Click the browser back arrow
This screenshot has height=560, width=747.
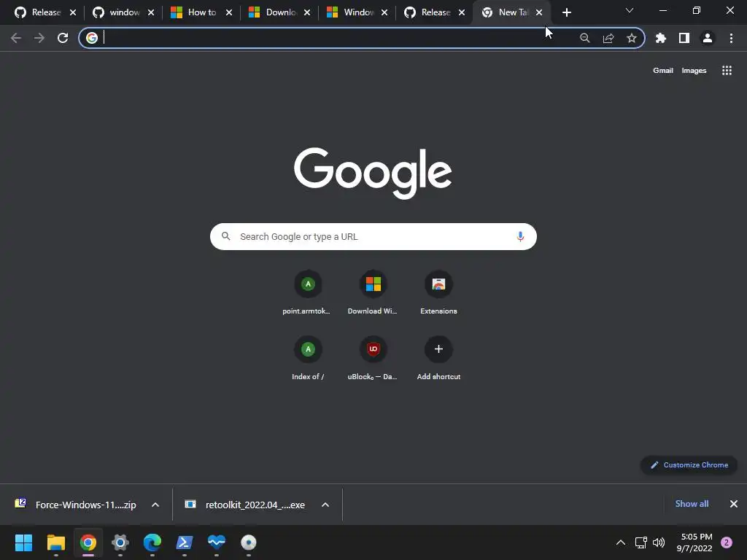pos(16,38)
